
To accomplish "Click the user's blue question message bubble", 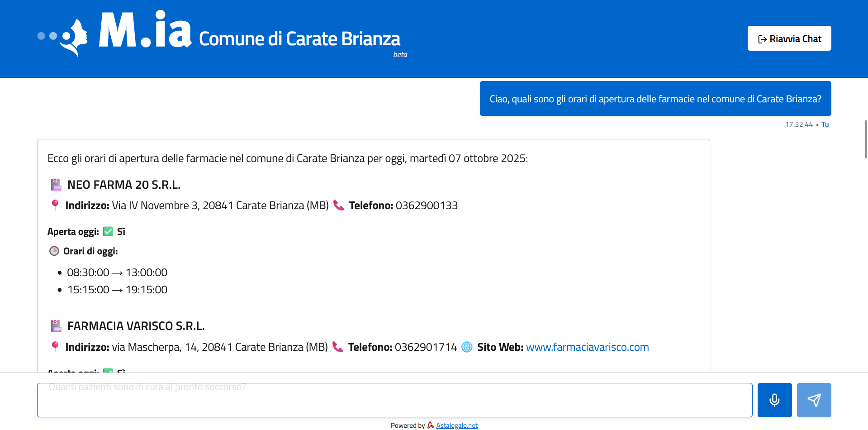I will (655, 99).
